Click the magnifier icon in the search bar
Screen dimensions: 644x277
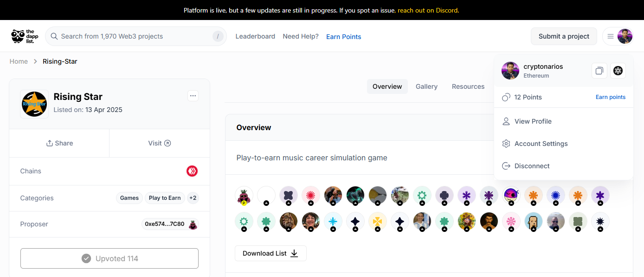pyautogui.click(x=54, y=36)
